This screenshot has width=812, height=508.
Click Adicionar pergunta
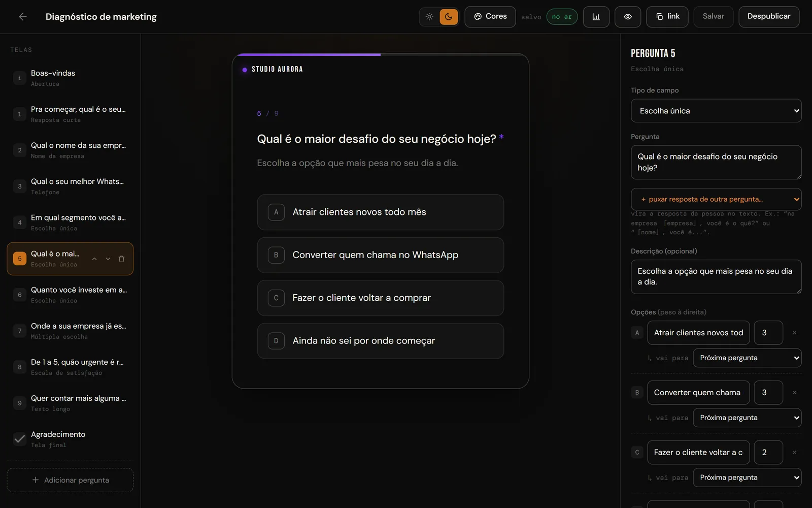(x=70, y=480)
